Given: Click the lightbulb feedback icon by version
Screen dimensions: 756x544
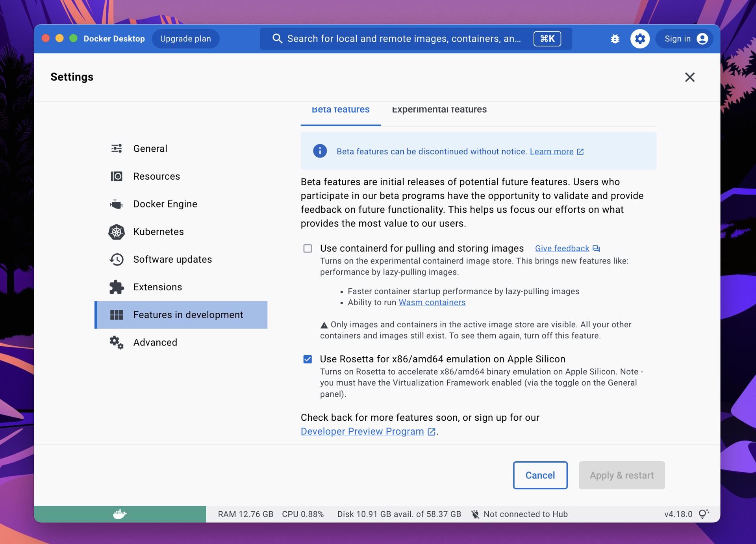Looking at the screenshot, I should (x=704, y=514).
